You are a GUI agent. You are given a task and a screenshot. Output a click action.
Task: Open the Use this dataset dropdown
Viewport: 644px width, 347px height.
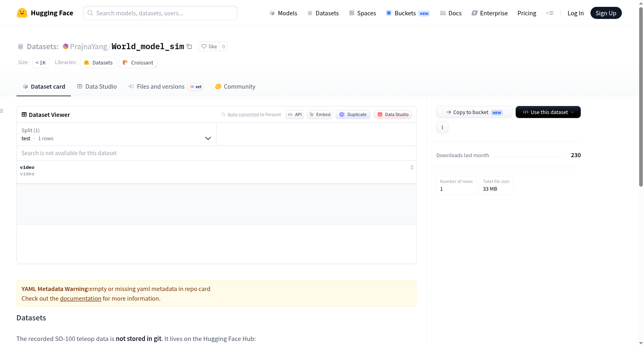(548, 112)
